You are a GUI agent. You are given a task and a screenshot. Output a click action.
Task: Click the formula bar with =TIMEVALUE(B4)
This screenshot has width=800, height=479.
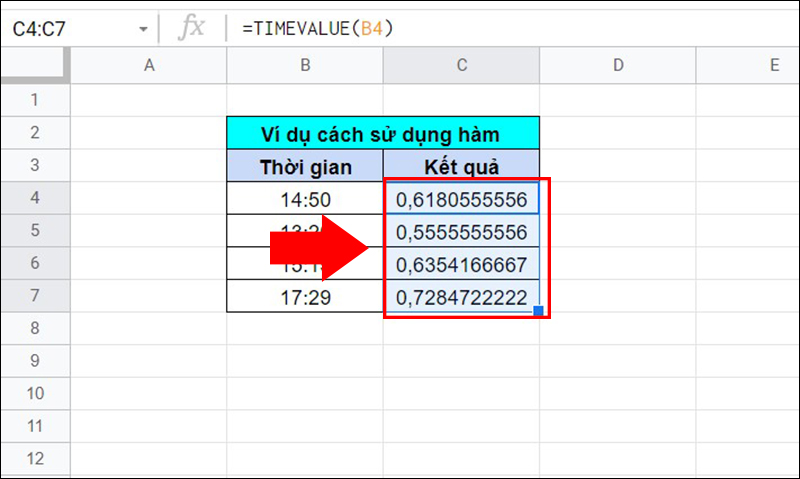(x=500, y=29)
